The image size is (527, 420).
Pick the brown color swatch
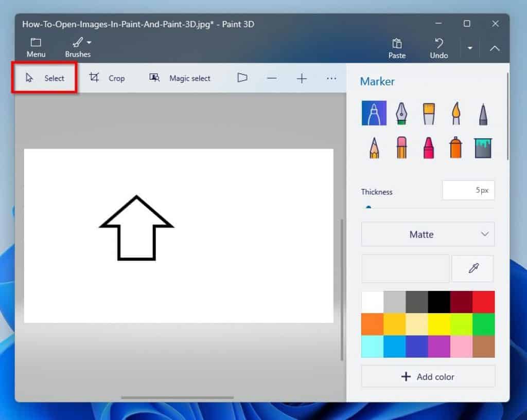484,346
